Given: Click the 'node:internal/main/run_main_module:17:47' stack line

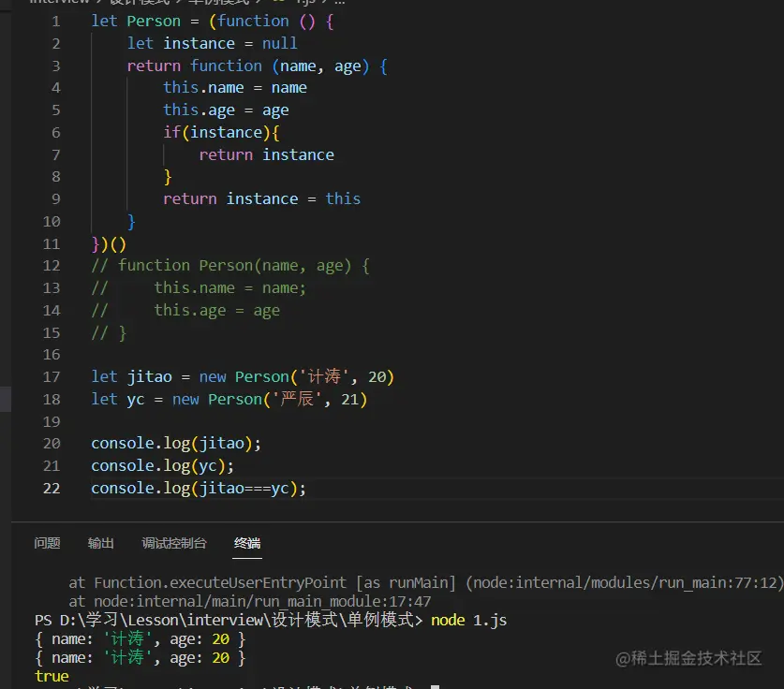Looking at the screenshot, I should pos(250,602).
